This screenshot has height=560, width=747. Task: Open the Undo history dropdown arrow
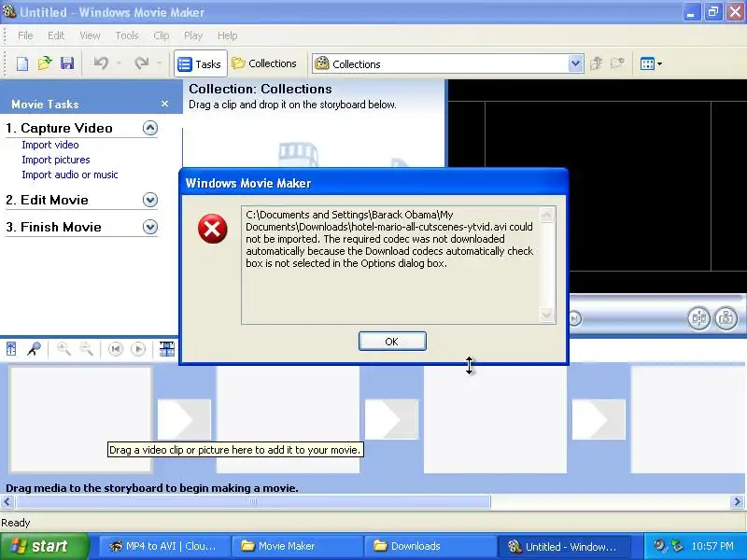(x=120, y=63)
